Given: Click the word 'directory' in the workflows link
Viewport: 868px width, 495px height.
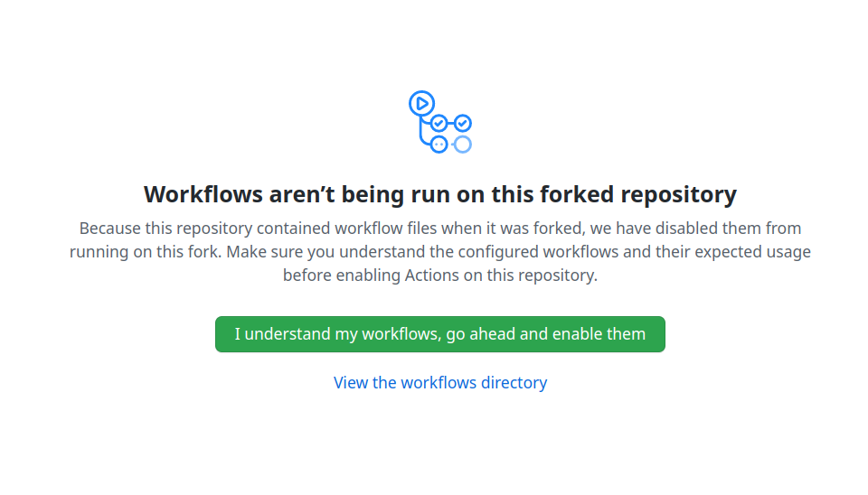Looking at the screenshot, I should (514, 383).
